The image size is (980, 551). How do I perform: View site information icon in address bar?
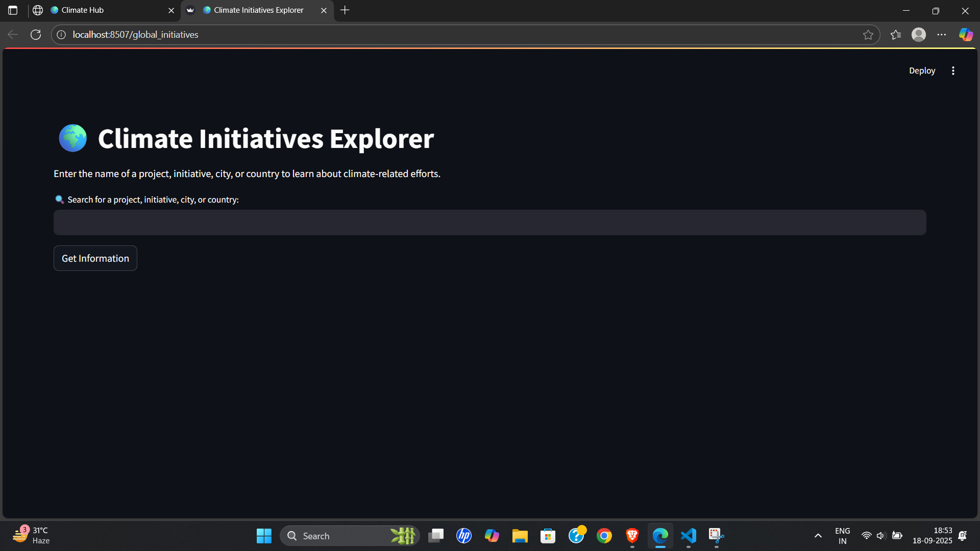pos(61,35)
